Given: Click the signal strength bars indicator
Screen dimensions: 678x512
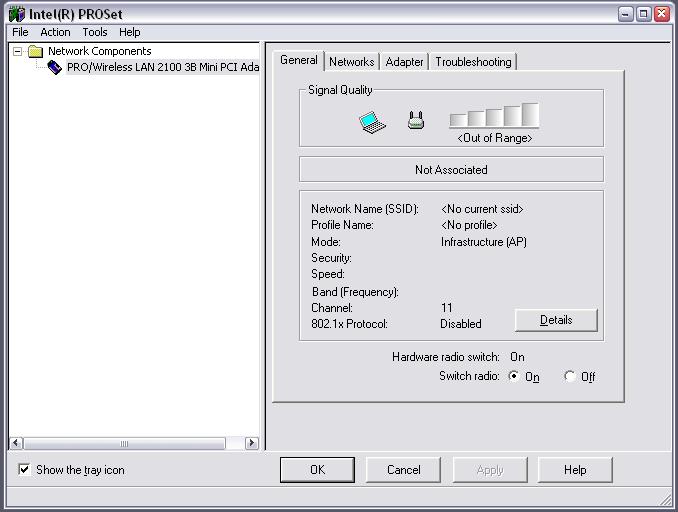Looking at the screenshot, I should pyautogui.click(x=494, y=115).
